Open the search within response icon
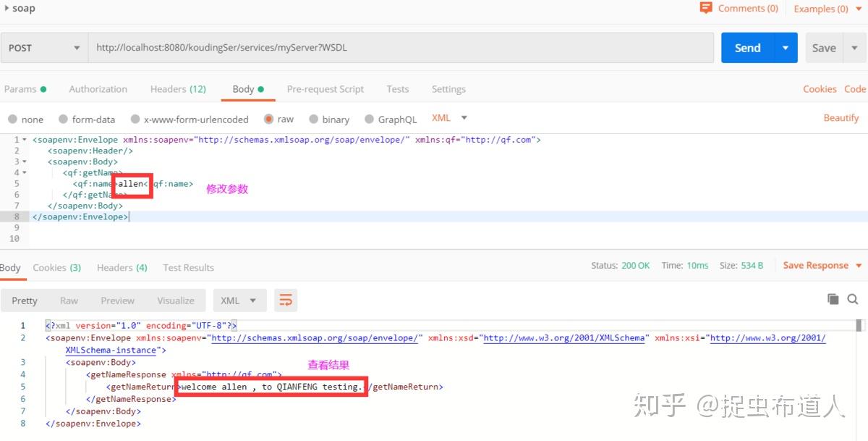Image resolution: width=868 pixels, height=441 pixels. 854,298
